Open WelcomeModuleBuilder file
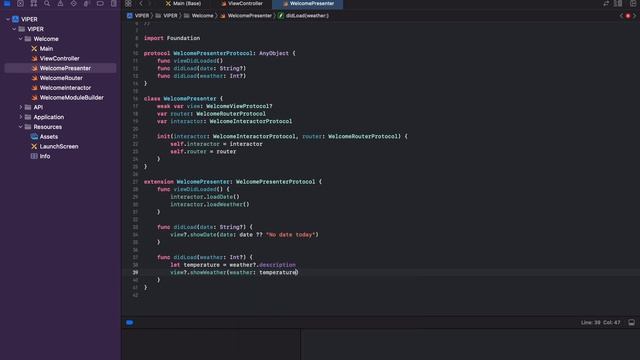The width and height of the screenshot is (640, 360). point(71,98)
